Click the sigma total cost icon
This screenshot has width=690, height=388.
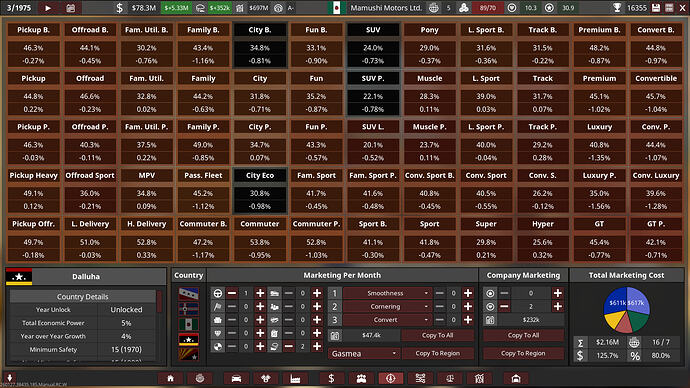click(x=580, y=342)
